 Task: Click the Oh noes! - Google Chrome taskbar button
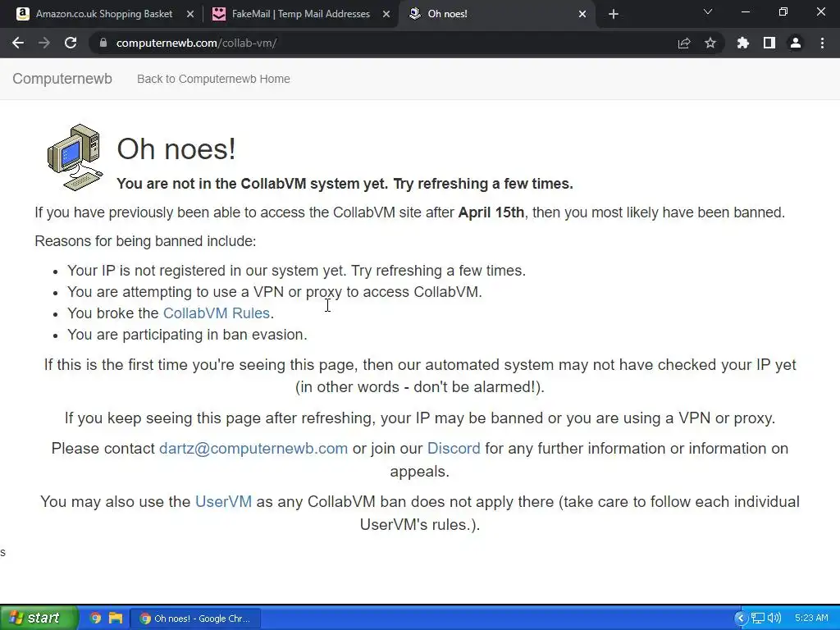[x=195, y=619]
